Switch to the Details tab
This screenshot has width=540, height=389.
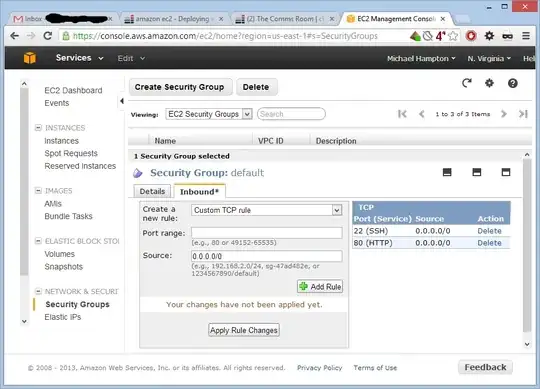coord(152,191)
